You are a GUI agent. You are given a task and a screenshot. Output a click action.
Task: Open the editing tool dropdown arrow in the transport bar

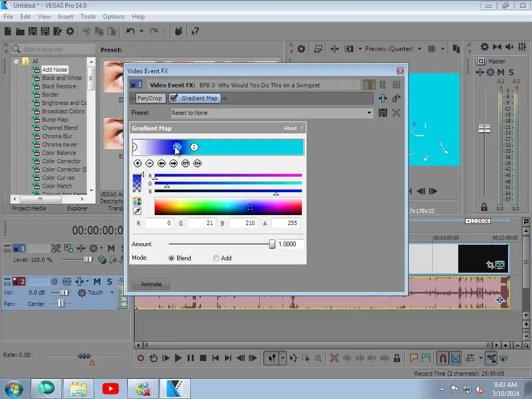point(282,358)
